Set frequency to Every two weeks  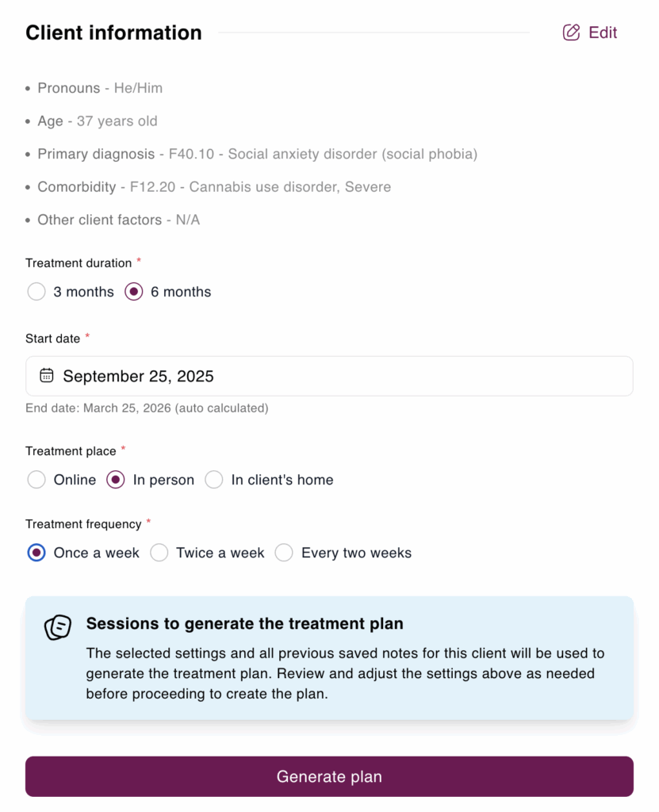(x=284, y=553)
